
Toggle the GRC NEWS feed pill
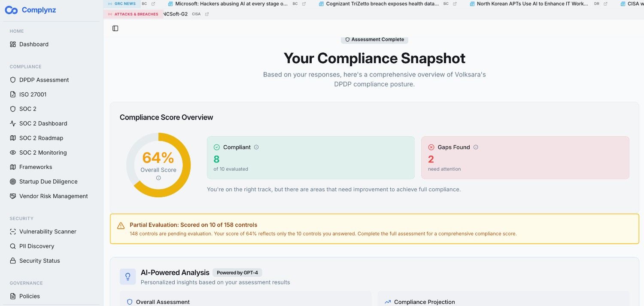(122, 3)
